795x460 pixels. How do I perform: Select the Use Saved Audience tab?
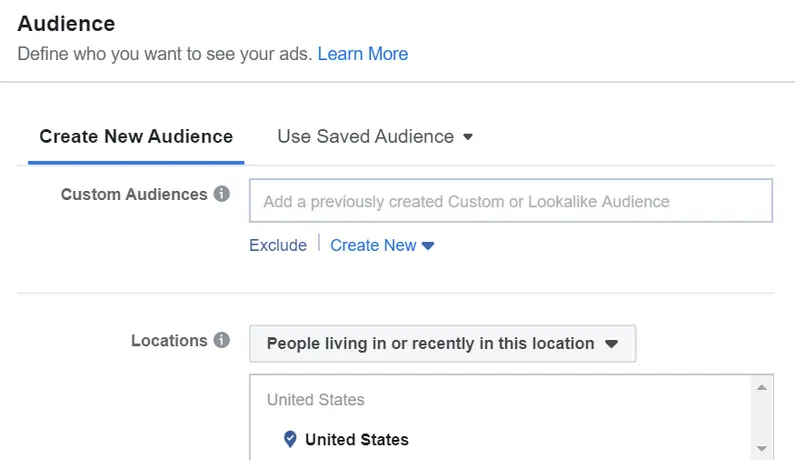(365, 137)
